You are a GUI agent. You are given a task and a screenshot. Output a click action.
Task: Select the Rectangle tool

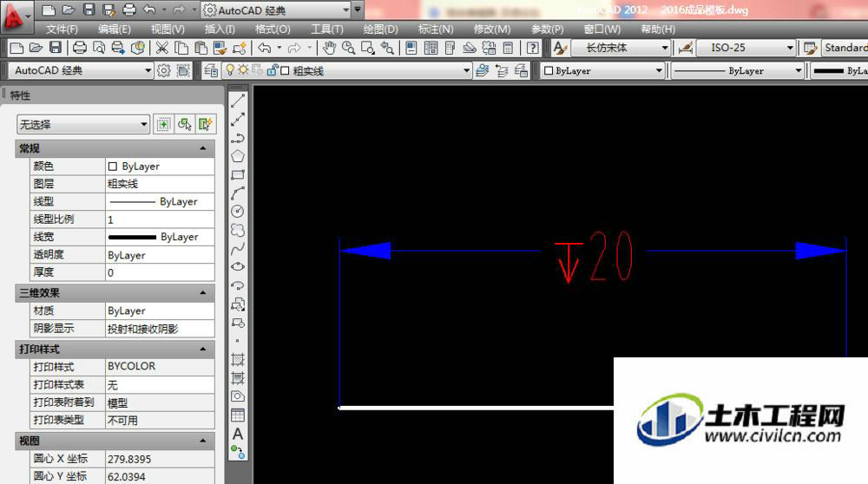click(238, 175)
